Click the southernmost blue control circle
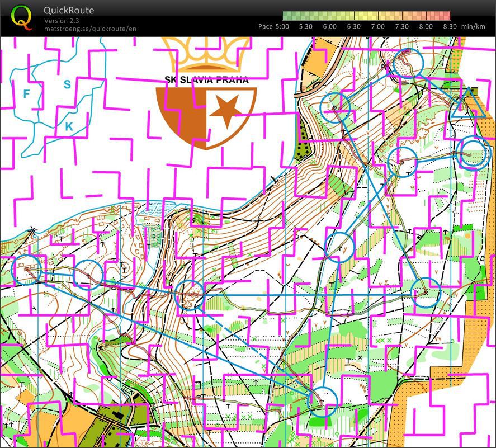Viewport: 496px width, 448px height. (x=322, y=402)
